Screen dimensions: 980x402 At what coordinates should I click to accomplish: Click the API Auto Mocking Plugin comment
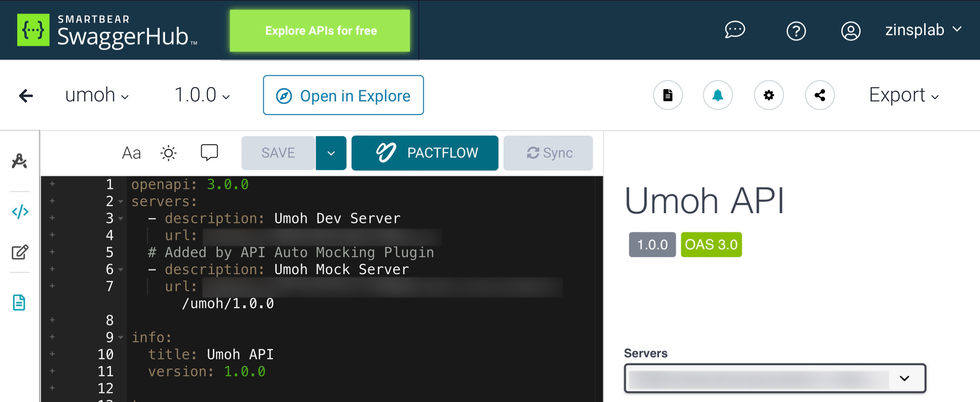pyautogui.click(x=291, y=253)
